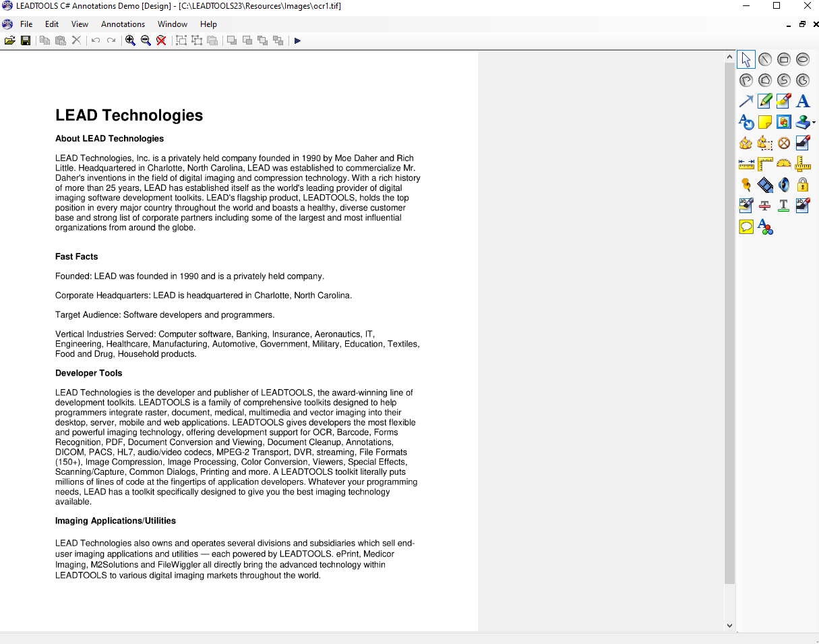Select the push pin tool
The width and height of the screenshot is (819, 644).
(x=746, y=185)
